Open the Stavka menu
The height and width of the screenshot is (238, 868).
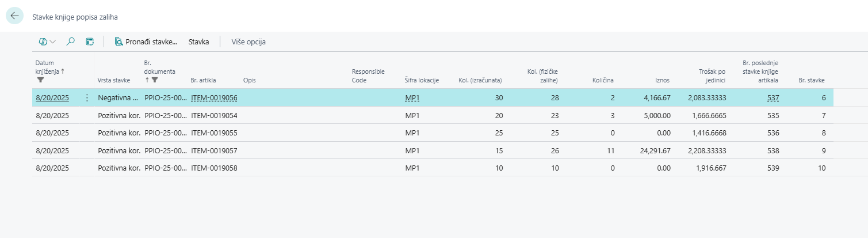point(198,41)
